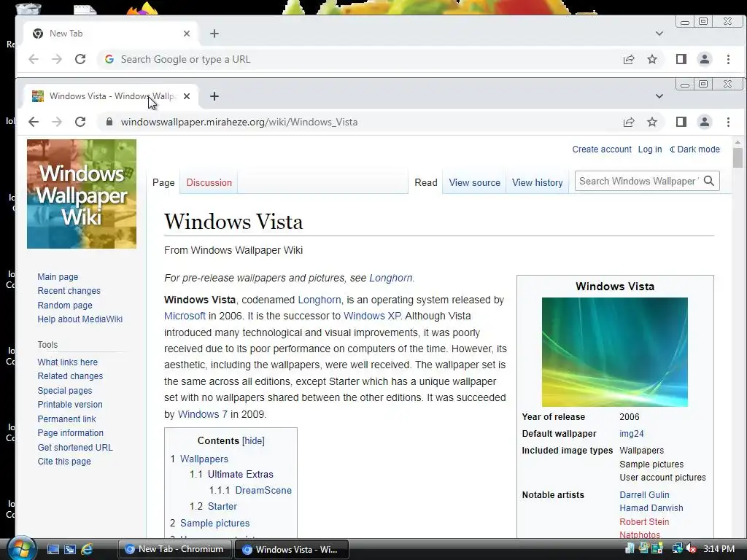Click the muted volume tray icon

tap(691, 549)
